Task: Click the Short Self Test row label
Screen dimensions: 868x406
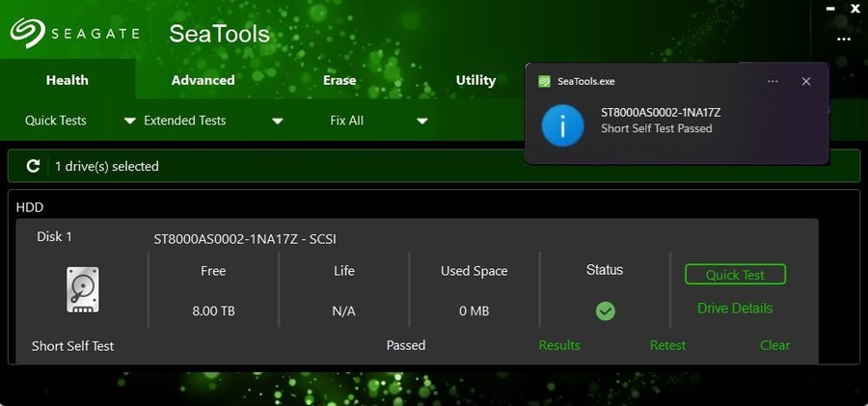Action: pos(72,346)
